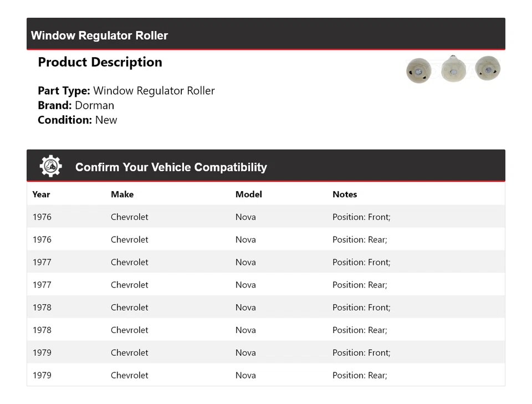This screenshot has height=404, width=532.
Task: Click the gear icon beside Confirm Your Vehicle Compatibility
Action: coord(50,166)
